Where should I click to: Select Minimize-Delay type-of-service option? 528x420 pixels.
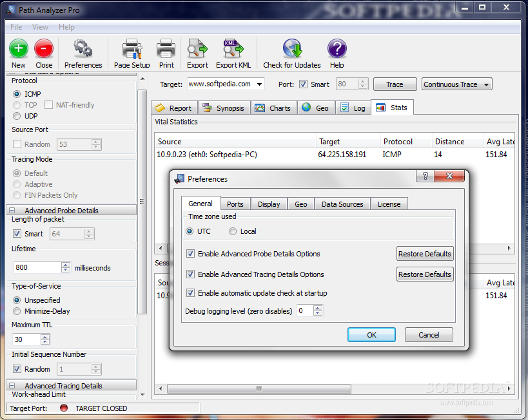click(x=17, y=311)
